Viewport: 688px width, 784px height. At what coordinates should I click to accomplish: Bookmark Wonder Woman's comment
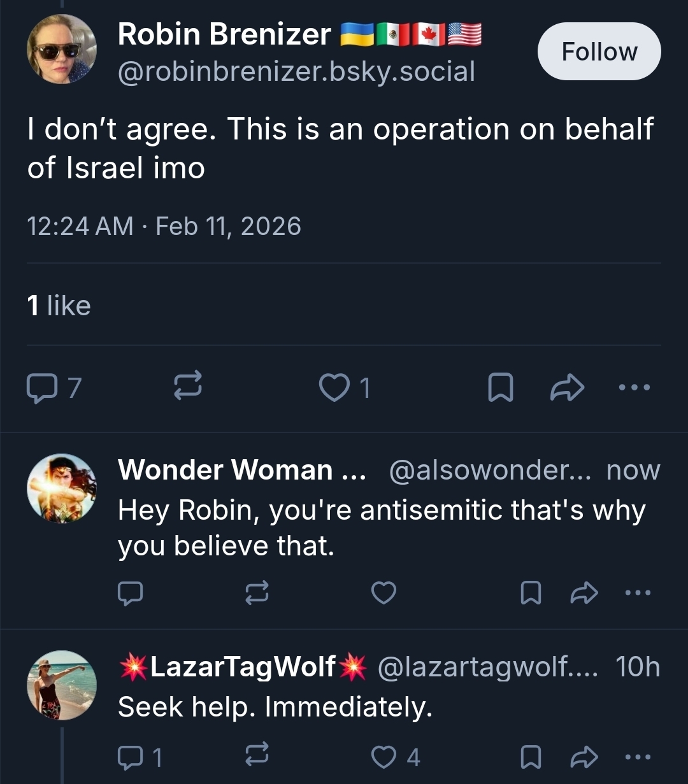531,593
